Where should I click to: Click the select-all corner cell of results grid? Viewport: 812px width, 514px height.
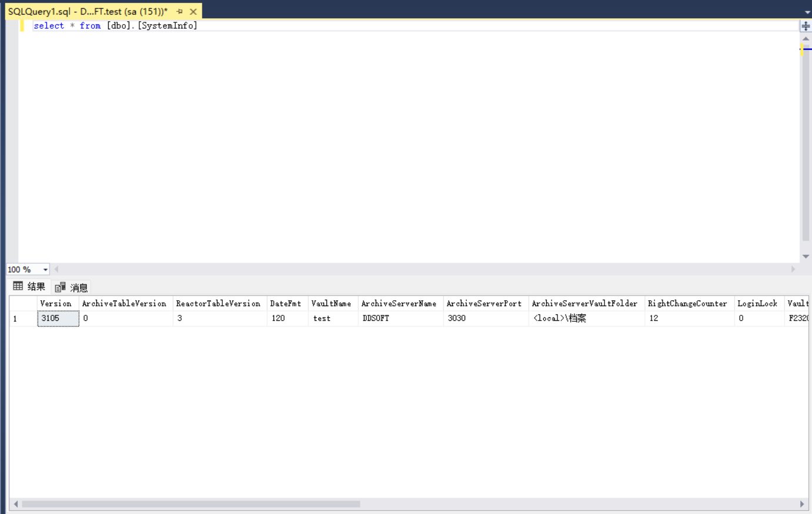[x=24, y=304]
